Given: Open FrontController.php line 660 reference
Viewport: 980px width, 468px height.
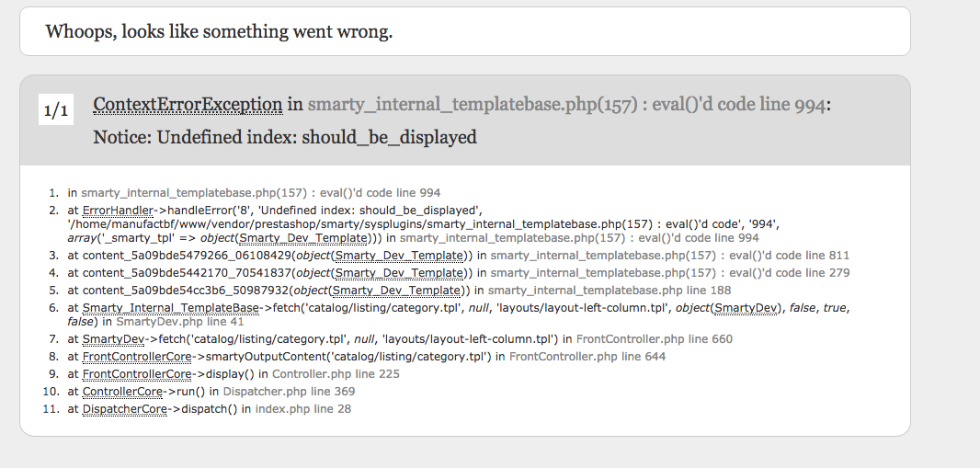Looking at the screenshot, I should pyautogui.click(x=655, y=339).
